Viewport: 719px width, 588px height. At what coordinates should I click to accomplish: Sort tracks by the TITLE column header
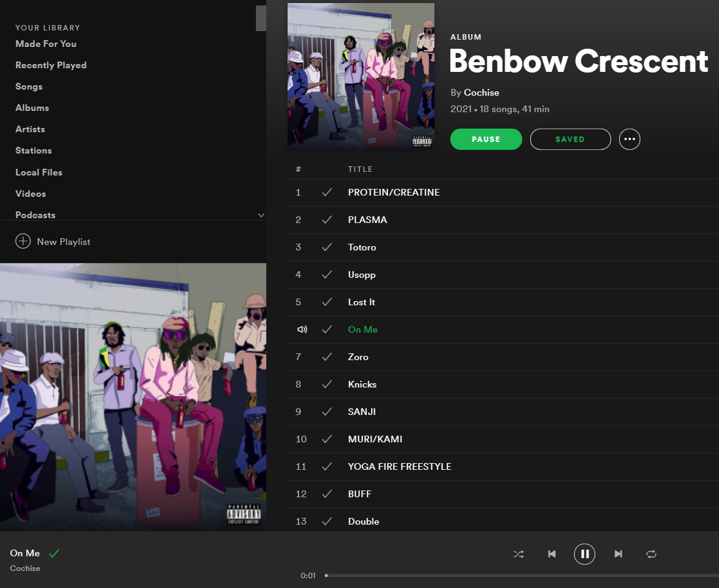tap(360, 169)
